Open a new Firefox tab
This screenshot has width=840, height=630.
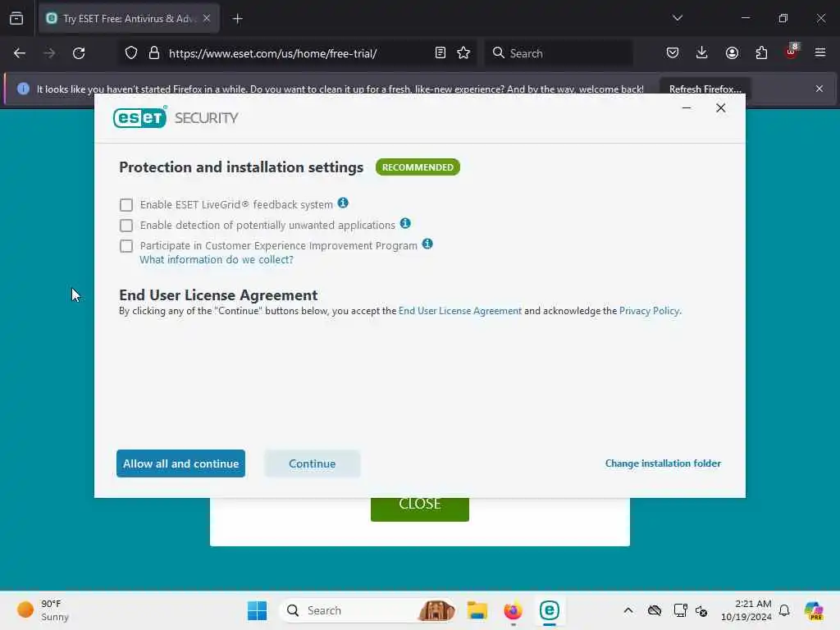pos(238,19)
